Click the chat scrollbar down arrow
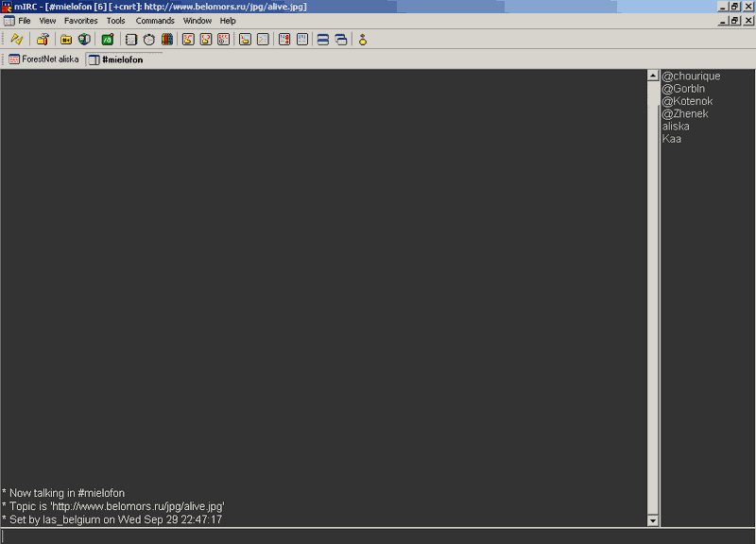Screen dimensions: 756x544 coord(652,520)
